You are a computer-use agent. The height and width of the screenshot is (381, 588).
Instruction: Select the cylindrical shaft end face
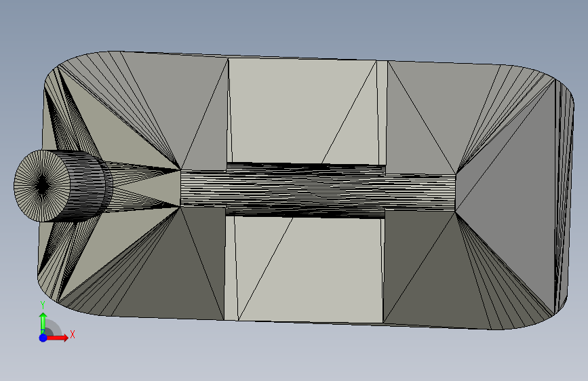[x=41, y=186]
